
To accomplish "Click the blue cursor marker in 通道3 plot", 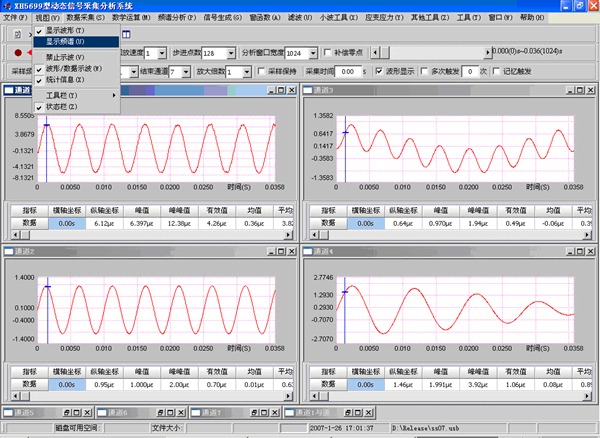I will point(344,132).
